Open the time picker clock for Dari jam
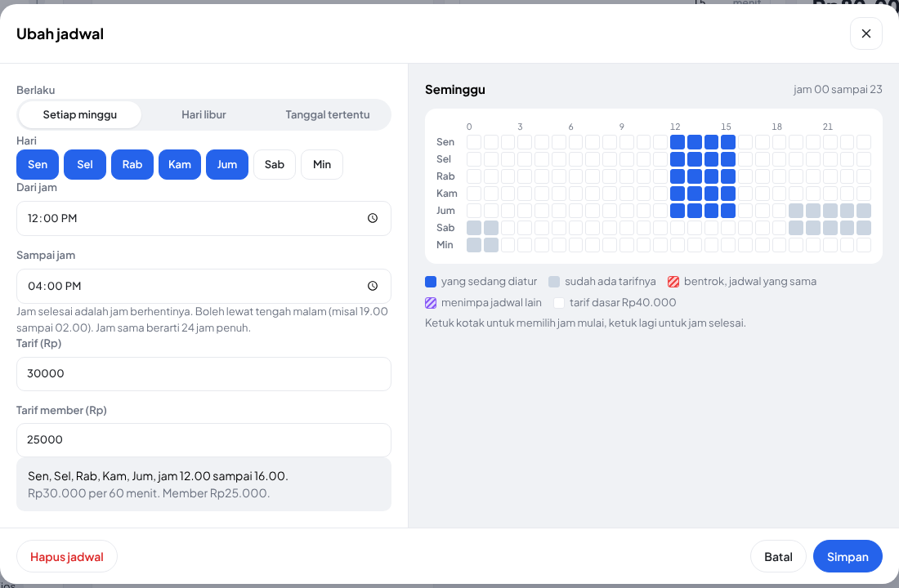899x588 pixels. pyautogui.click(x=373, y=218)
